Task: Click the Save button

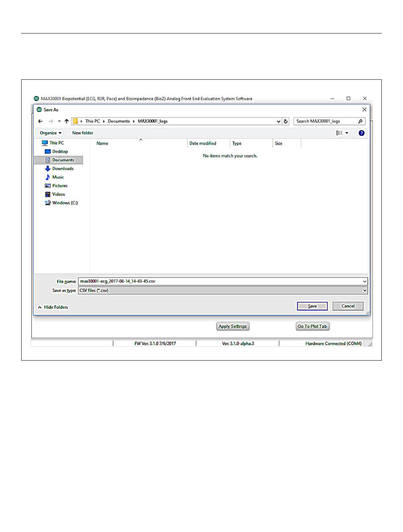Action: 312,306
